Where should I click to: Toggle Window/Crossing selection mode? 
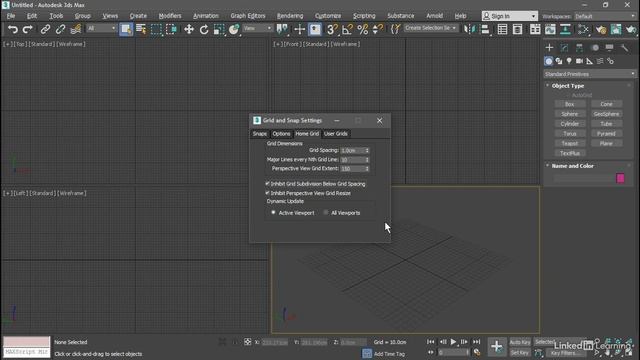point(171,29)
